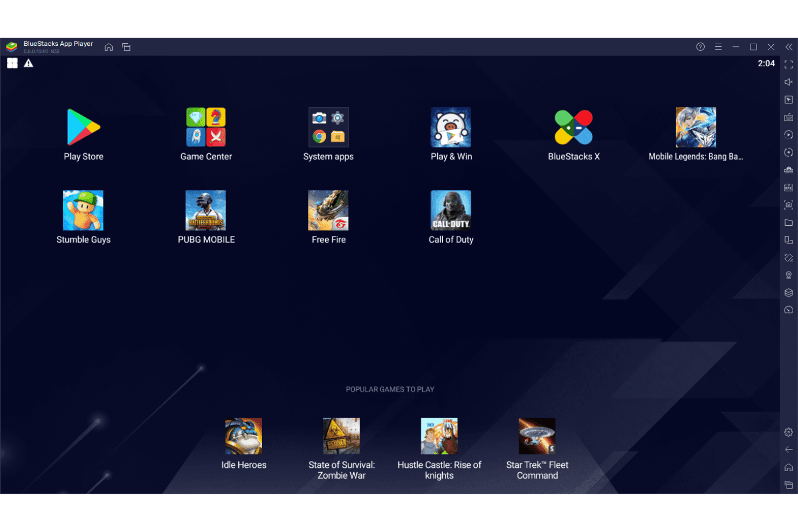Screen dimensions: 798x532
Task: Take a screenshot with camera icon
Action: point(788,205)
